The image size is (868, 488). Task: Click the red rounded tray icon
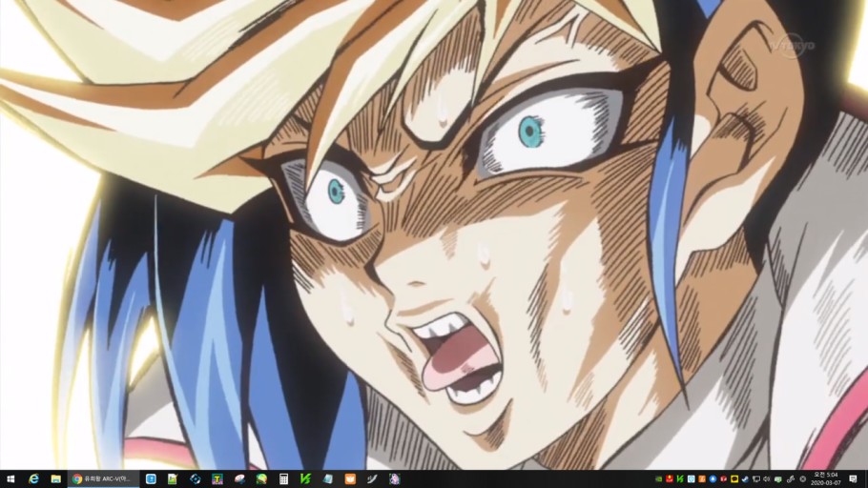pyautogui.click(x=724, y=479)
